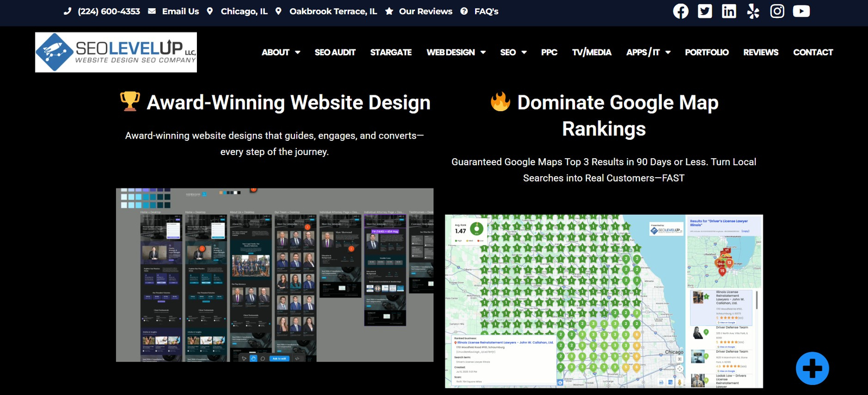
Task: Open the Our Reviews link
Action: pyautogui.click(x=426, y=11)
